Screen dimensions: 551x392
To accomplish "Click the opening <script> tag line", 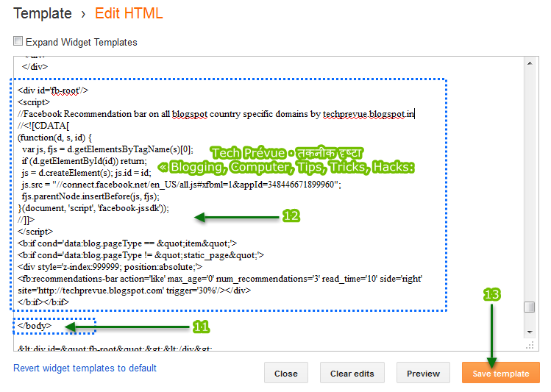I will pos(34,102).
